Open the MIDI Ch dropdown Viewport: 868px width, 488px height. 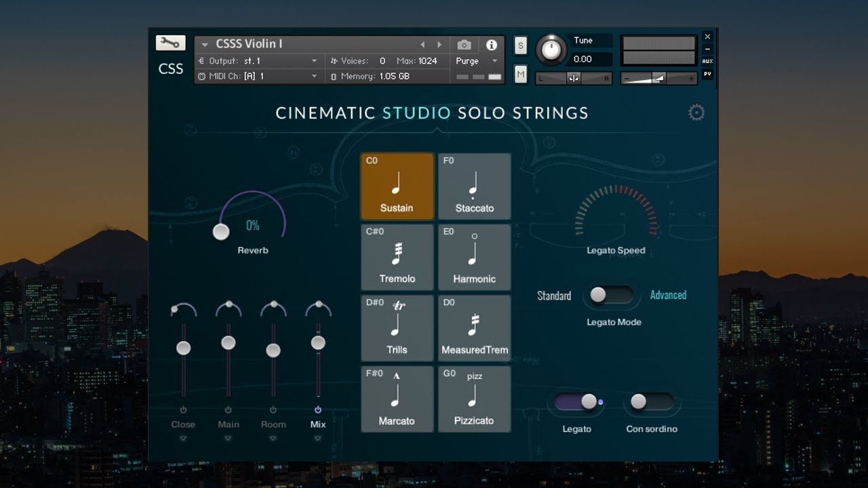click(x=314, y=76)
